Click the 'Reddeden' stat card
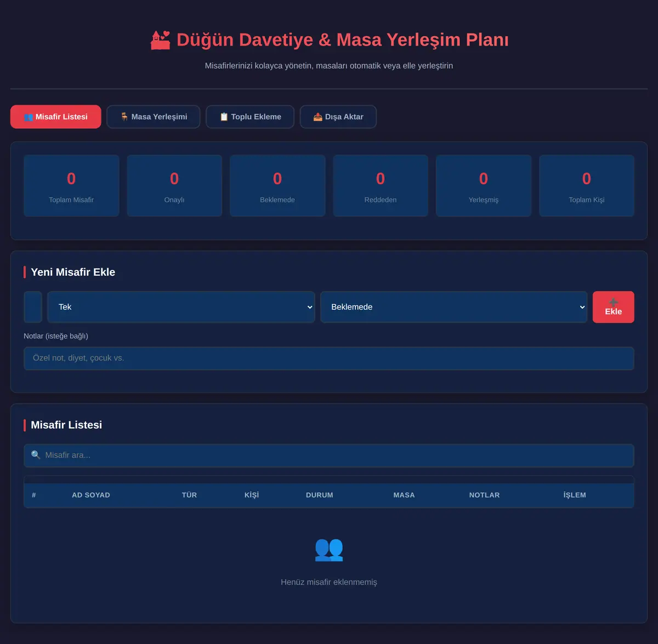The width and height of the screenshot is (658, 644). click(x=381, y=185)
